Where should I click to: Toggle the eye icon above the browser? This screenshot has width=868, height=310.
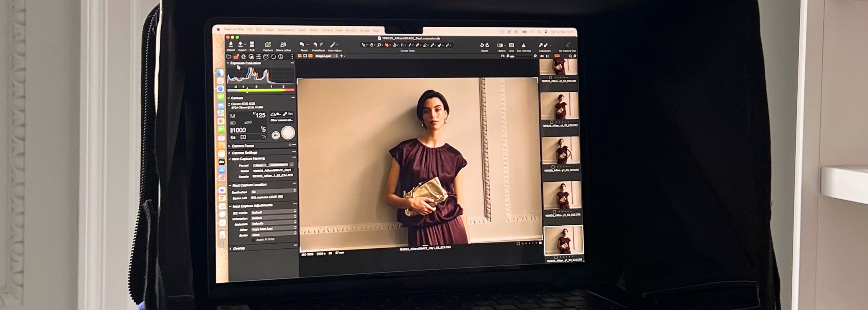tap(542, 56)
